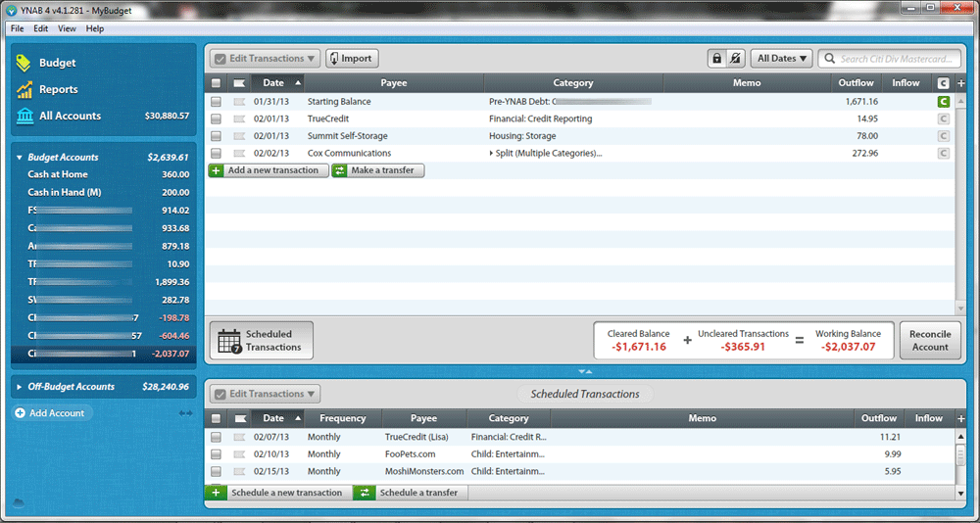Click flag column header in scheduled list

click(x=239, y=418)
